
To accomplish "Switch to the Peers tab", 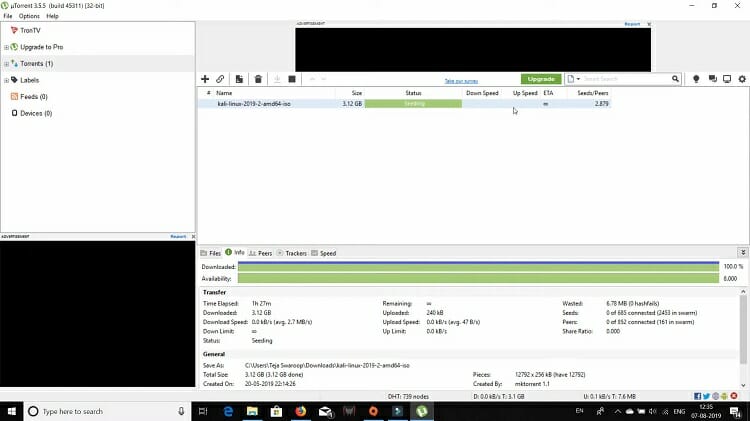I will (261, 253).
